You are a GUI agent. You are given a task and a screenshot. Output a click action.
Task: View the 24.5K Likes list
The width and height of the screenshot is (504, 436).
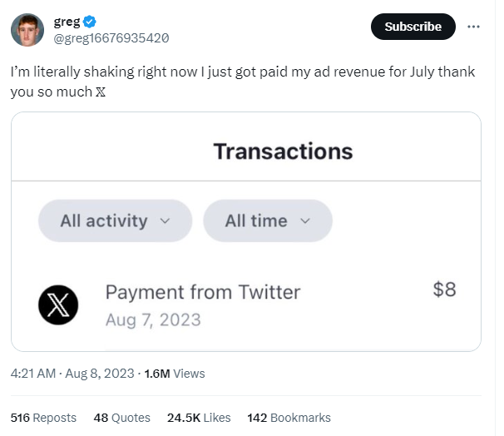tap(199, 418)
